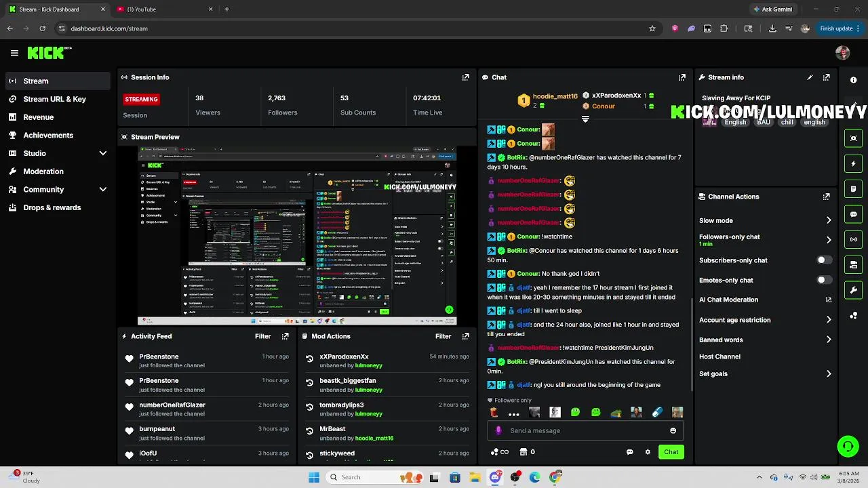Open Activity Feed Filter dropdown

pos(262,336)
